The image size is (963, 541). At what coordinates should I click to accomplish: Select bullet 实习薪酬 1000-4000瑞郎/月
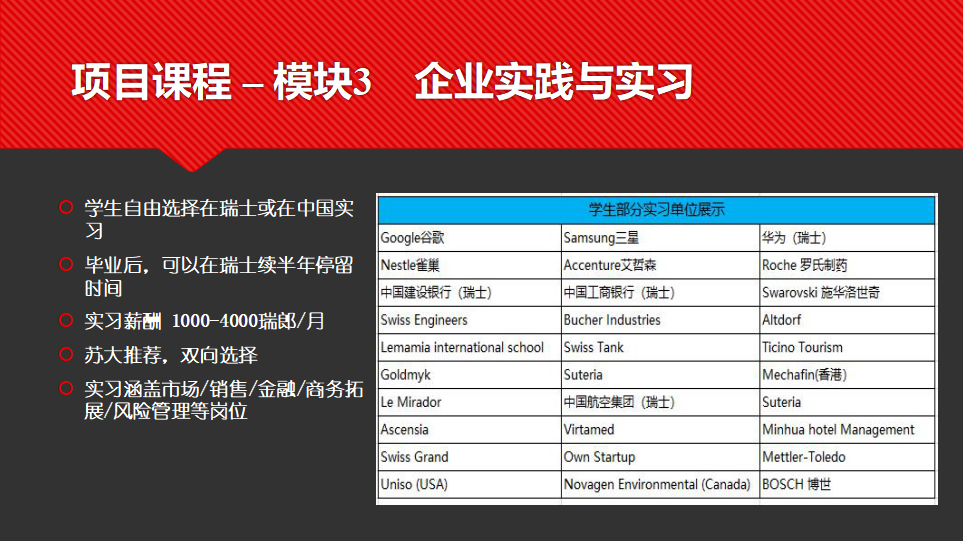click(x=205, y=321)
